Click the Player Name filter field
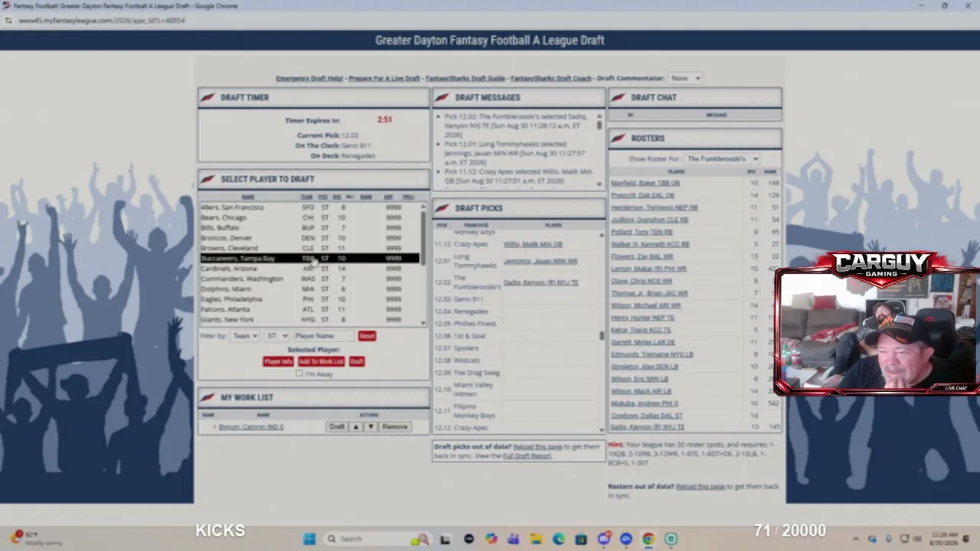Viewport: 980px width, 551px height. point(324,336)
